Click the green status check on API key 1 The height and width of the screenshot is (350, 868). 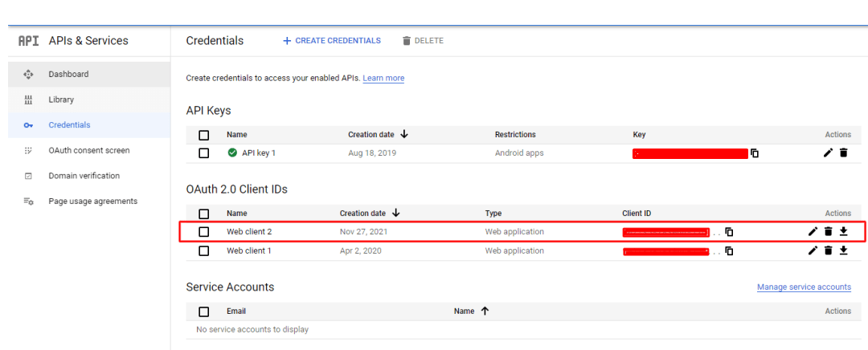pyautogui.click(x=232, y=153)
